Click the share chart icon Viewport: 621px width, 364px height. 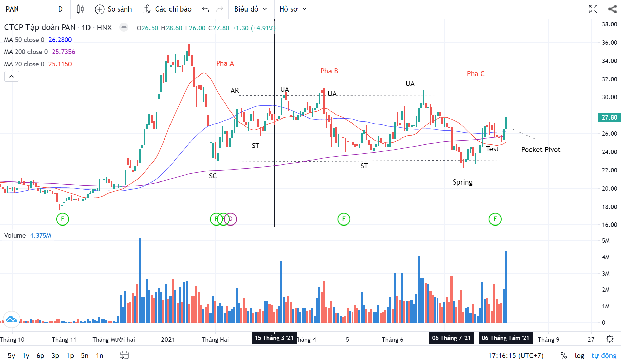click(612, 9)
